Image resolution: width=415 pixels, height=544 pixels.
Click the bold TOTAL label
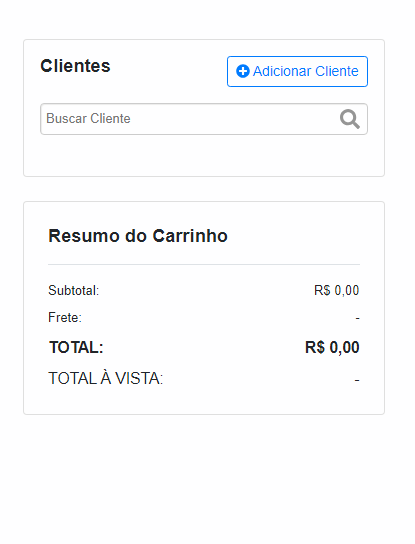coord(76,347)
